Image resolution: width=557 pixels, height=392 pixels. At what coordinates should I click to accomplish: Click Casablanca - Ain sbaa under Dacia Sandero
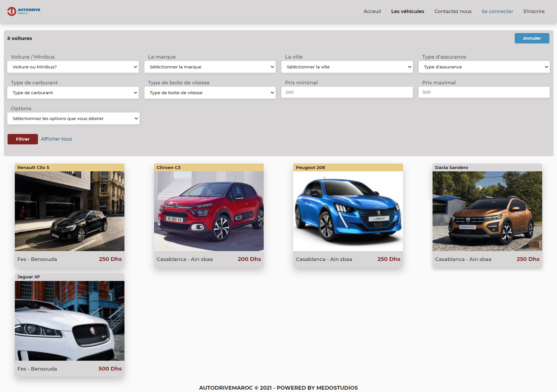463,259
